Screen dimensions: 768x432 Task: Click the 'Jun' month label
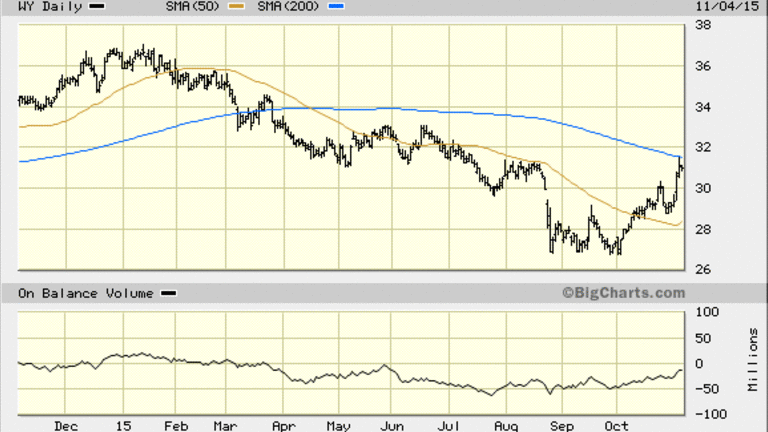pyautogui.click(x=392, y=426)
